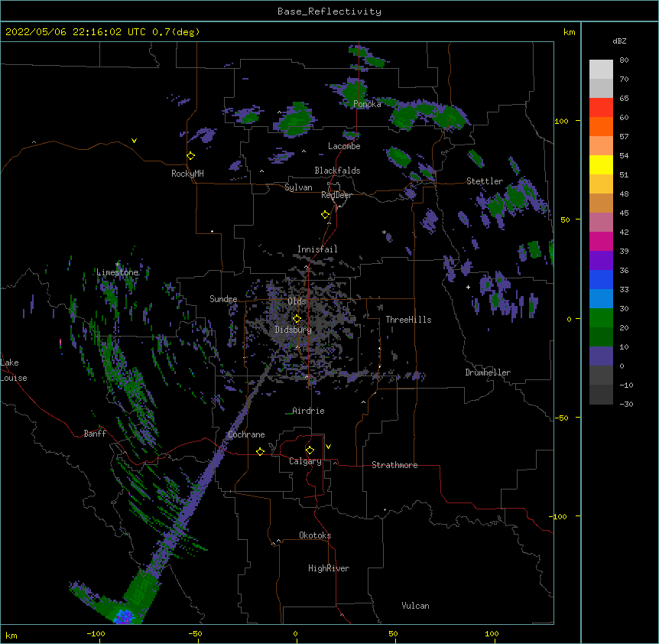Click the magenta 42 dBZ legend swatch
Screen dimensions: 659x644
click(x=601, y=241)
